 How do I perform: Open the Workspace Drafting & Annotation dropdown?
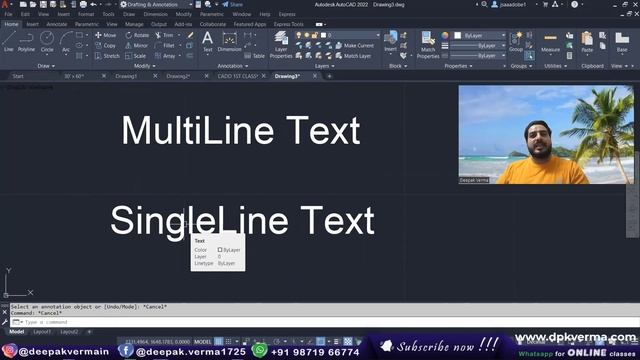click(156, 4)
